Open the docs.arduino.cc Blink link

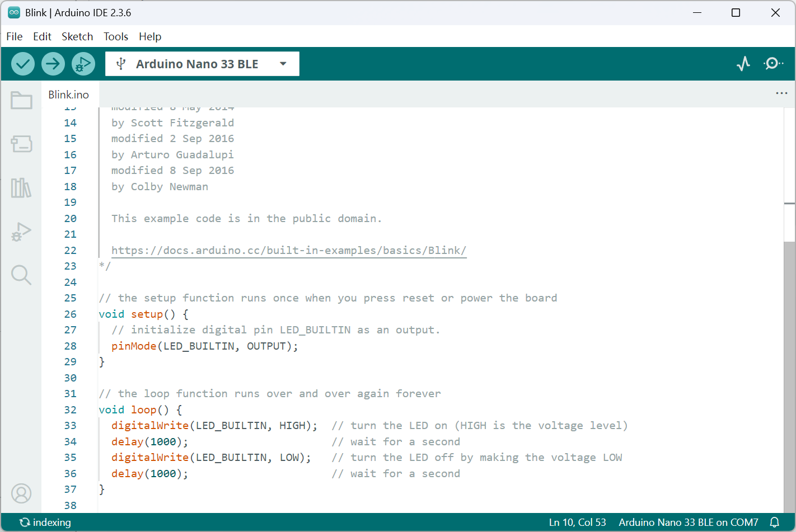click(289, 251)
